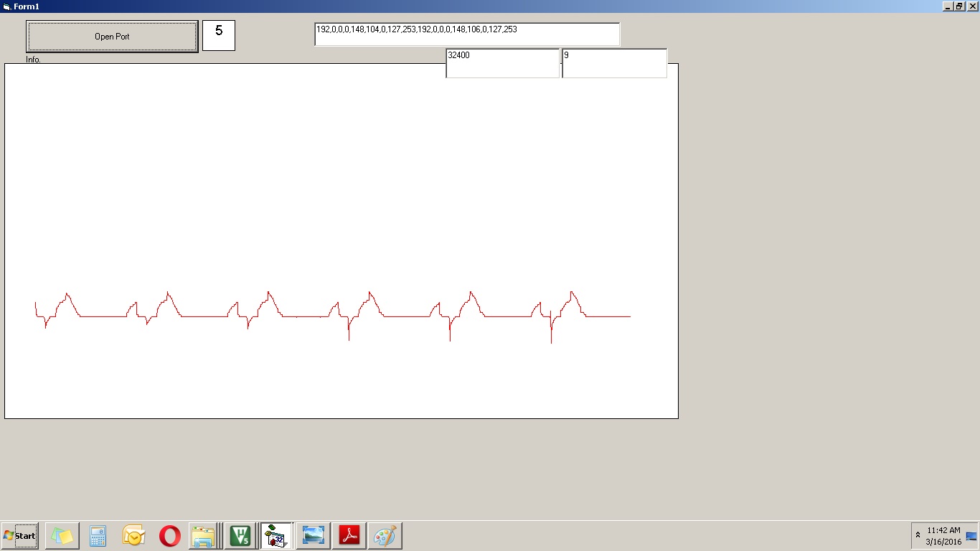
Task: Minimize the Form1 window
Action: point(948,6)
